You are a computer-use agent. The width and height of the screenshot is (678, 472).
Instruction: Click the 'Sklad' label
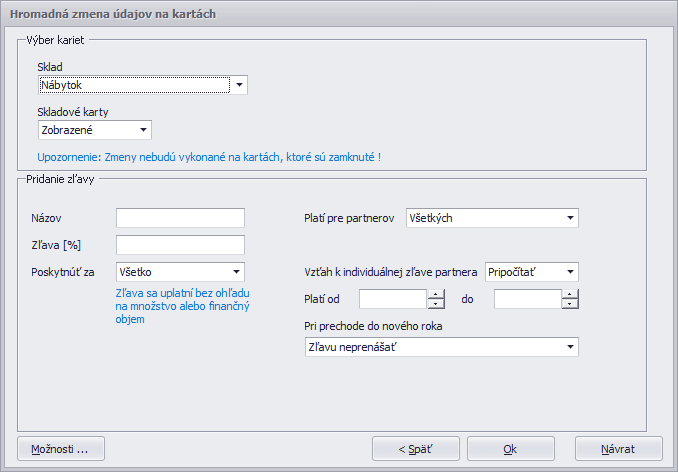(x=50, y=67)
